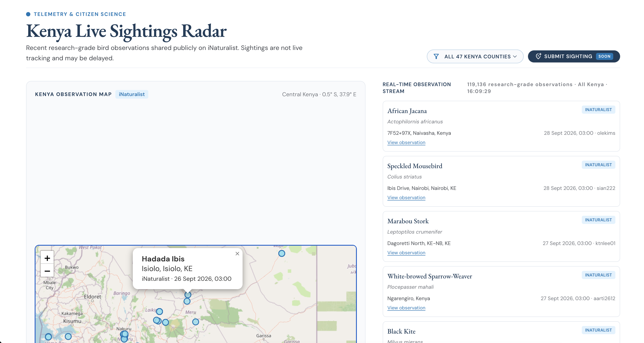Click the Kenya Live Sightings Radar heading
The height and width of the screenshot is (343, 644).
coord(126,31)
